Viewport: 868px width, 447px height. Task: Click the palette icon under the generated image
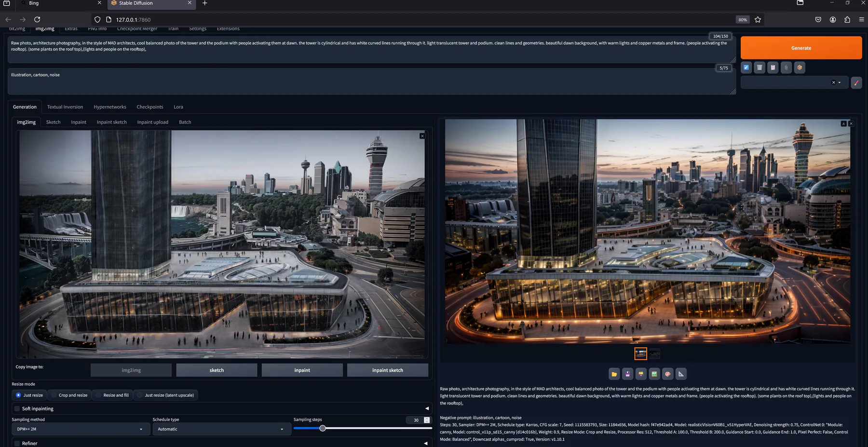pos(667,374)
